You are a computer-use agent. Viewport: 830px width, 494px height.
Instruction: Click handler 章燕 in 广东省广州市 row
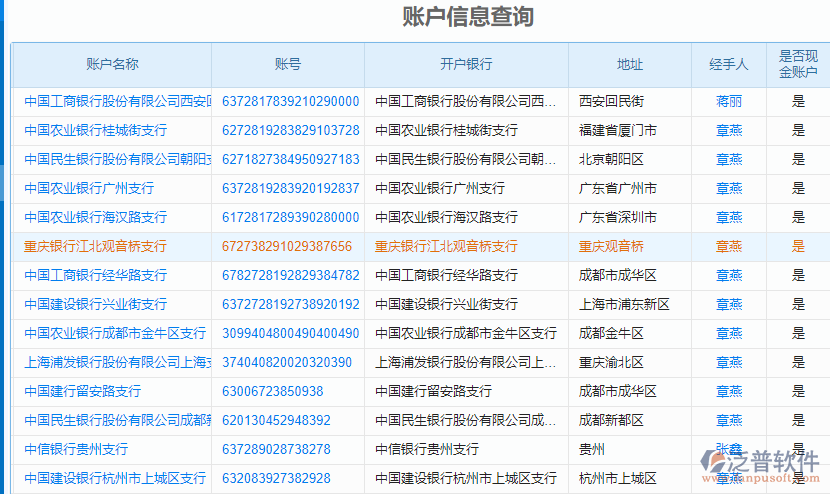click(729, 188)
